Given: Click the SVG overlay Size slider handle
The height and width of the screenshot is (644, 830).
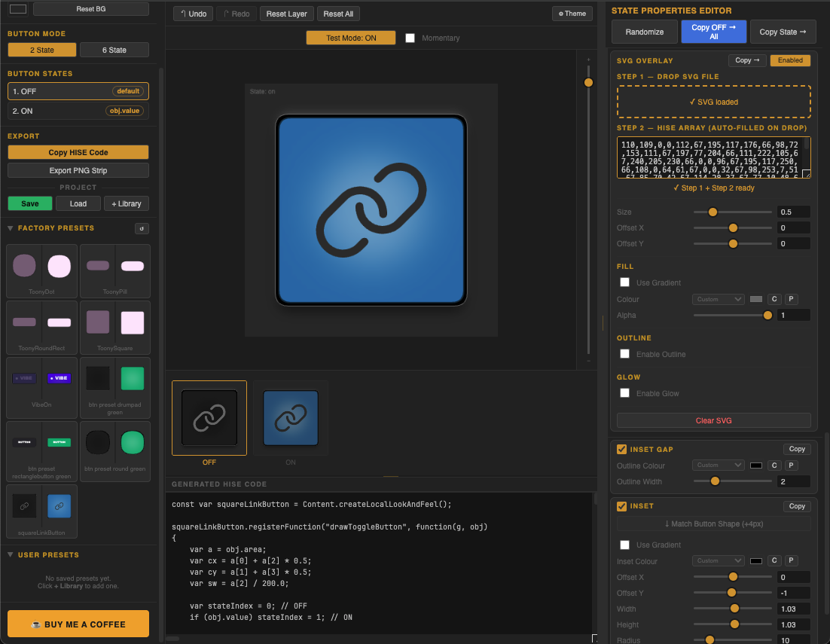Looking at the screenshot, I should click(713, 212).
